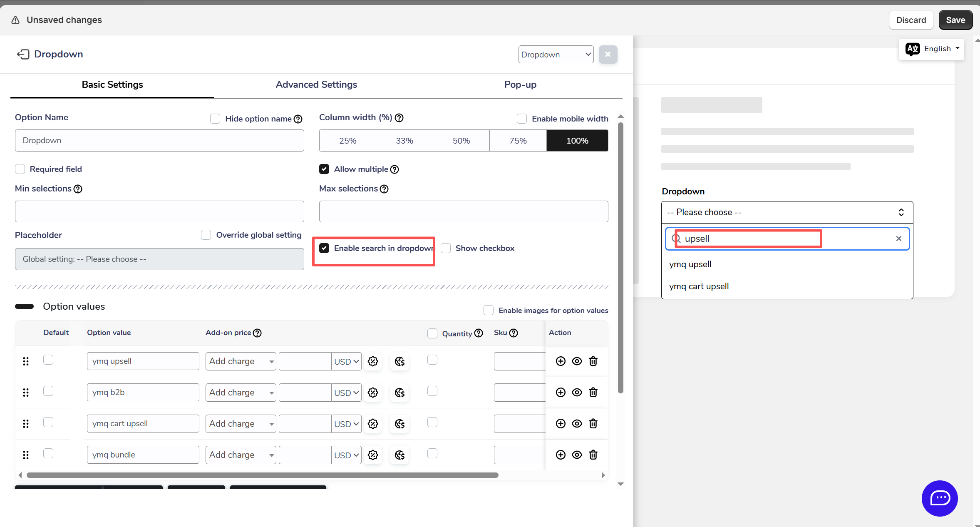The image size is (980, 527).
Task: Set column width to 50%
Action: pos(461,141)
